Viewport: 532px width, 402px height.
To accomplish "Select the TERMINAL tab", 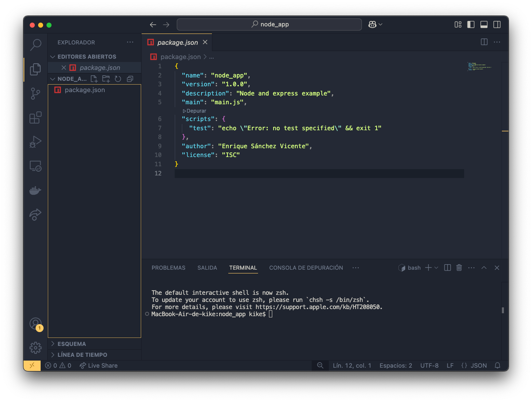I will (243, 268).
